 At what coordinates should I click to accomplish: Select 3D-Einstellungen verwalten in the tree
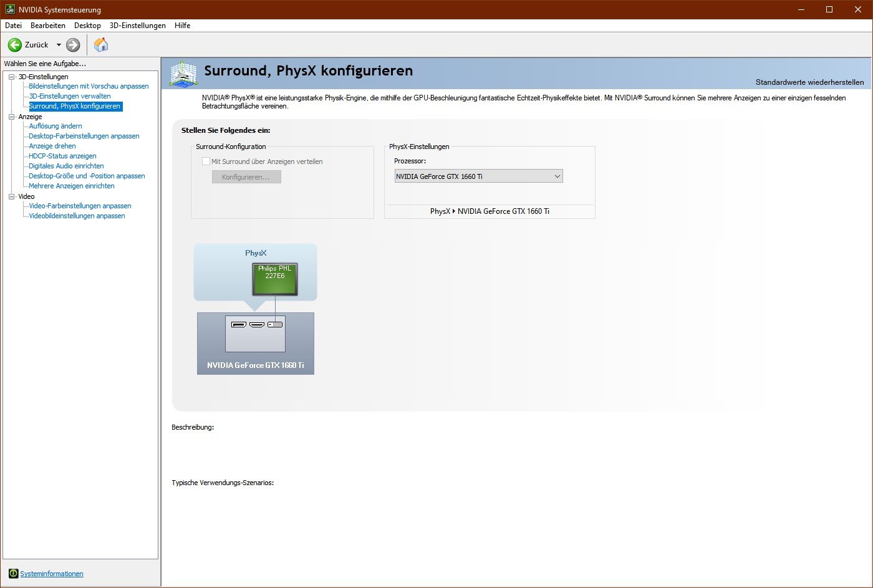[x=70, y=96]
